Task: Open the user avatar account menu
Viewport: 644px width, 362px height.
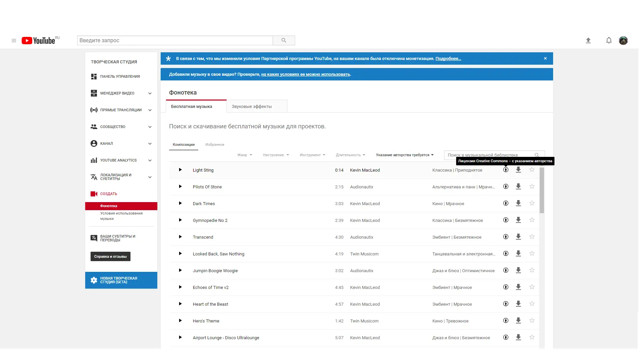Action: point(623,41)
